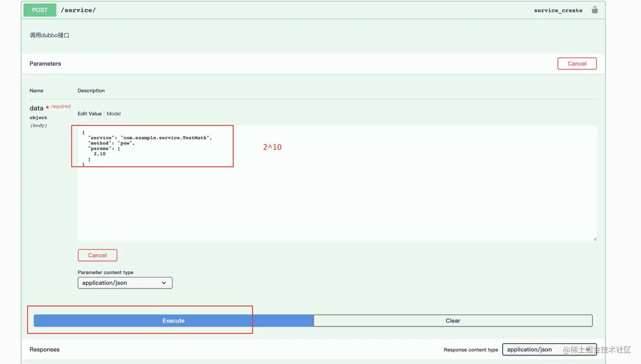The width and height of the screenshot is (641, 364).
Task: Click the 'Responses' section heading
Action: coord(45,350)
